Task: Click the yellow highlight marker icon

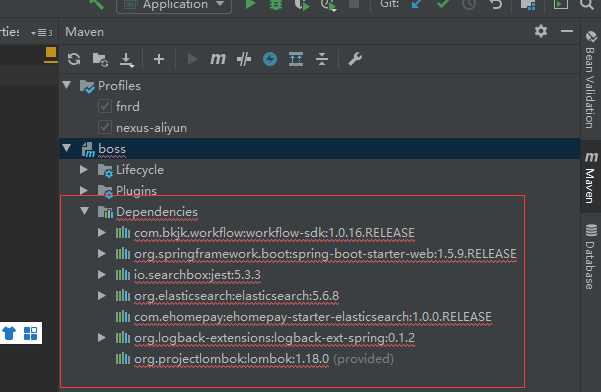Action: [50, 55]
